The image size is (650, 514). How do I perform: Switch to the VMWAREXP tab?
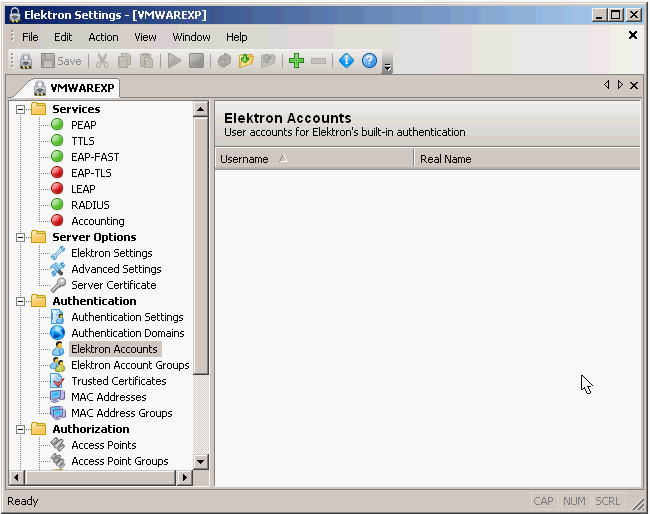click(74, 87)
